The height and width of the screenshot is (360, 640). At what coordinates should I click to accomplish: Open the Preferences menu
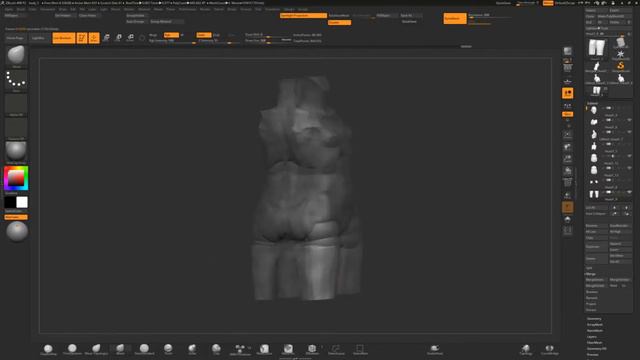pyautogui.click(x=187, y=9)
